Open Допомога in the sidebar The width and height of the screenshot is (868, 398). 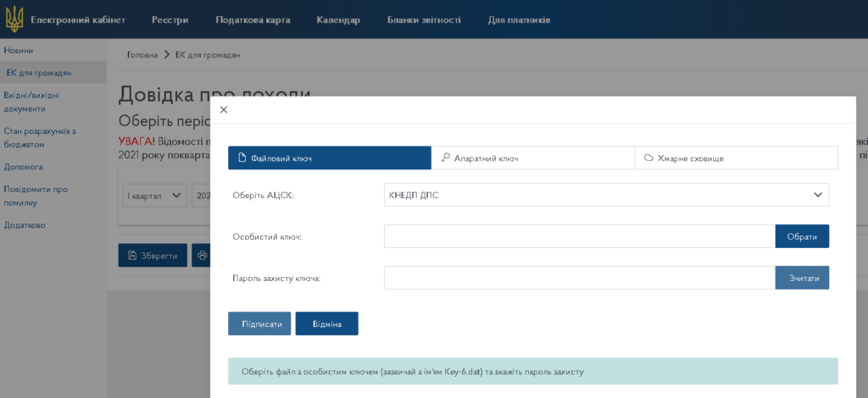23,167
